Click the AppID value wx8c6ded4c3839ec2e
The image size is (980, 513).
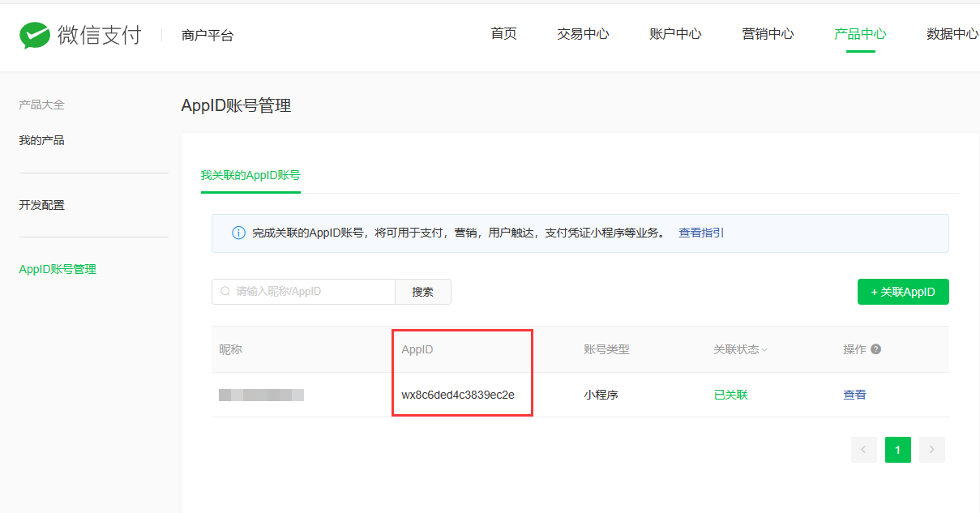[x=458, y=395]
